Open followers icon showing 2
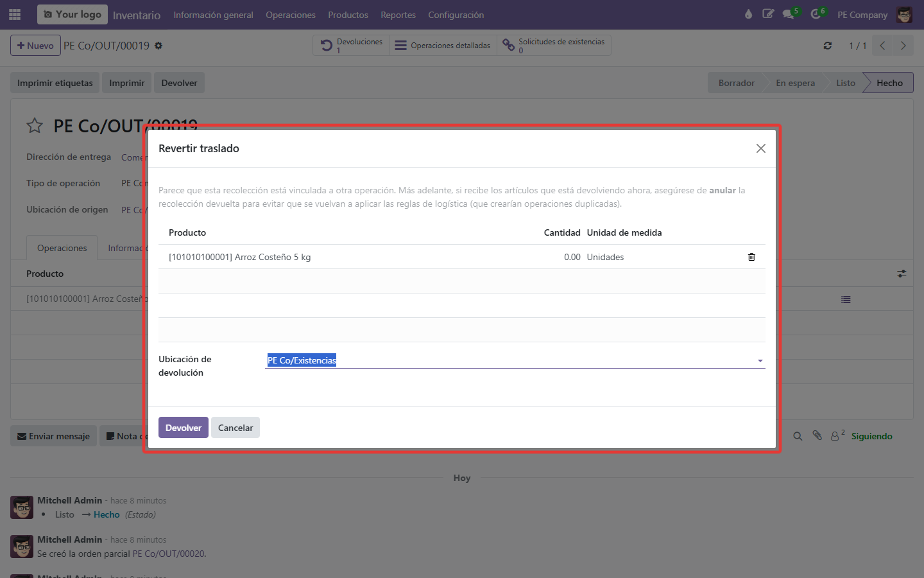924x578 pixels. (837, 435)
